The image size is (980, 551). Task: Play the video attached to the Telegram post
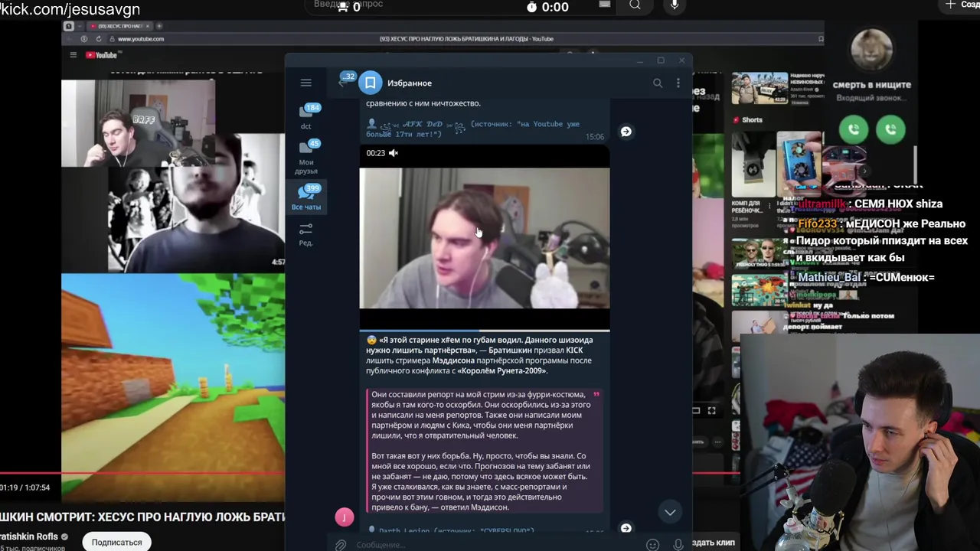pos(485,238)
